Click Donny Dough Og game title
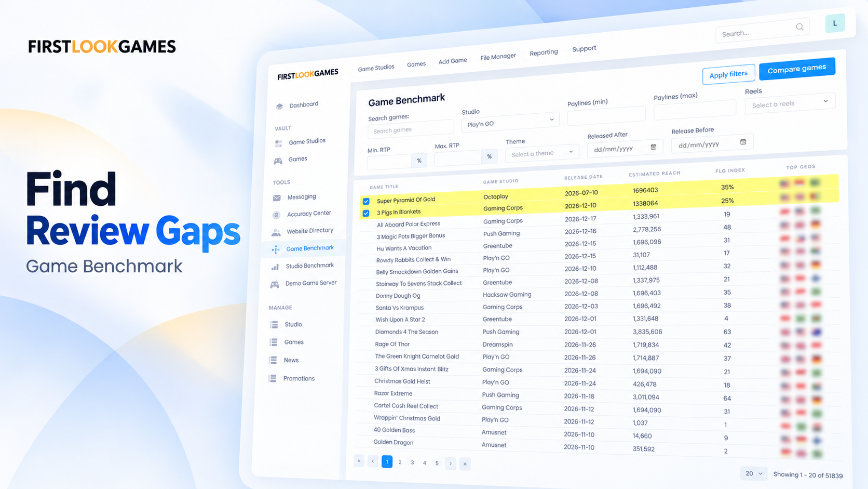This screenshot has height=489, width=868. (398, 296)
